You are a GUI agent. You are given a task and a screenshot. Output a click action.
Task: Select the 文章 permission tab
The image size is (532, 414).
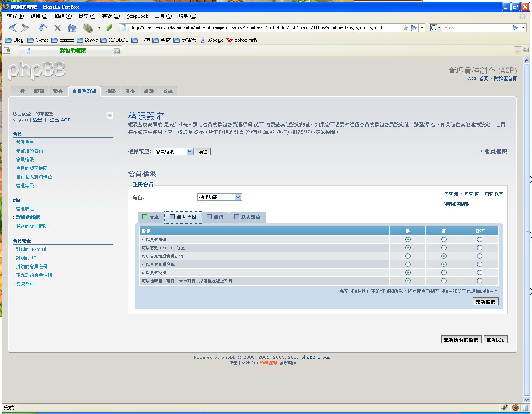pyautogui.click(x=151, y=217)
